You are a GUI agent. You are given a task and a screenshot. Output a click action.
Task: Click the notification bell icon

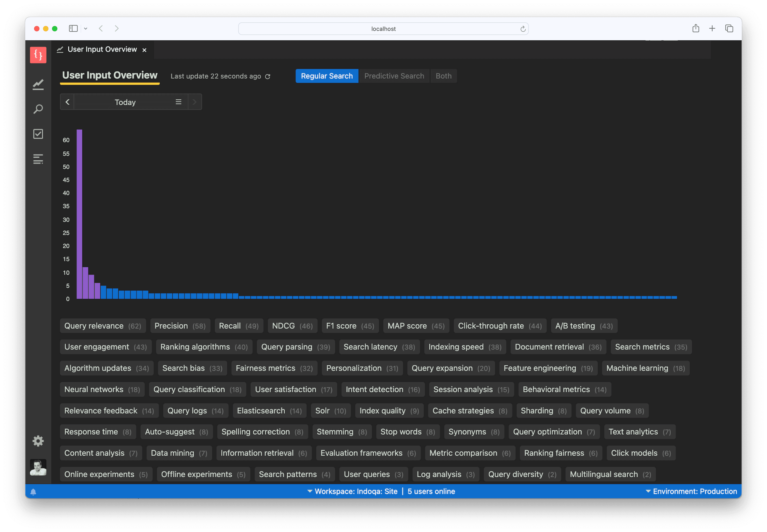click(33, 492)
